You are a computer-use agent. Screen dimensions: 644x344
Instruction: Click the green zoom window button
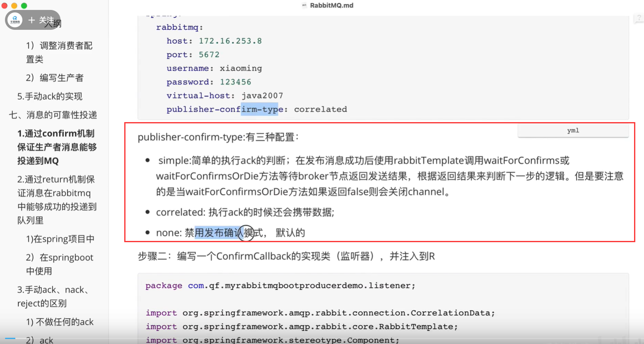click(x=24, y=6)
